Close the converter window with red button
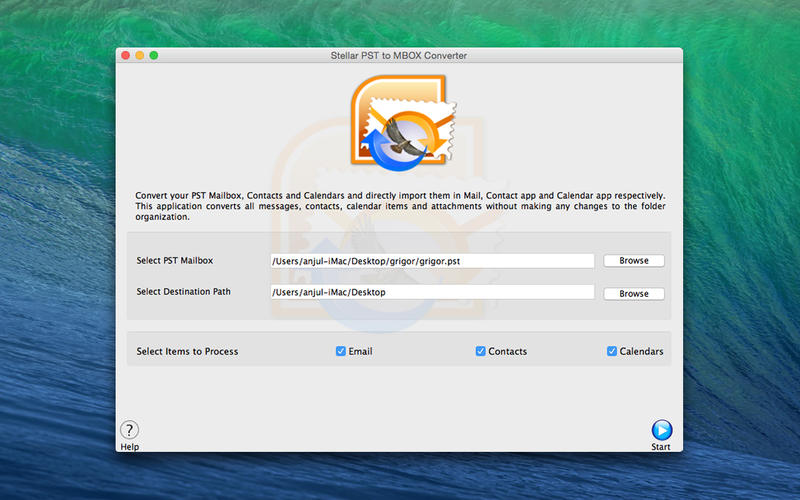This screenshot has width=800, height=500. [x=126, y=55]
